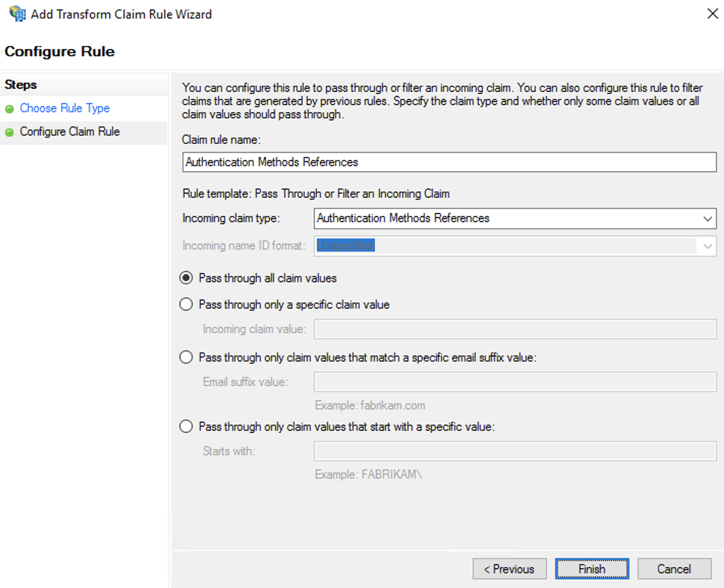Click the Email suffix value field
724x588 pixels.
pyautogui.click(x=515, y=382)
